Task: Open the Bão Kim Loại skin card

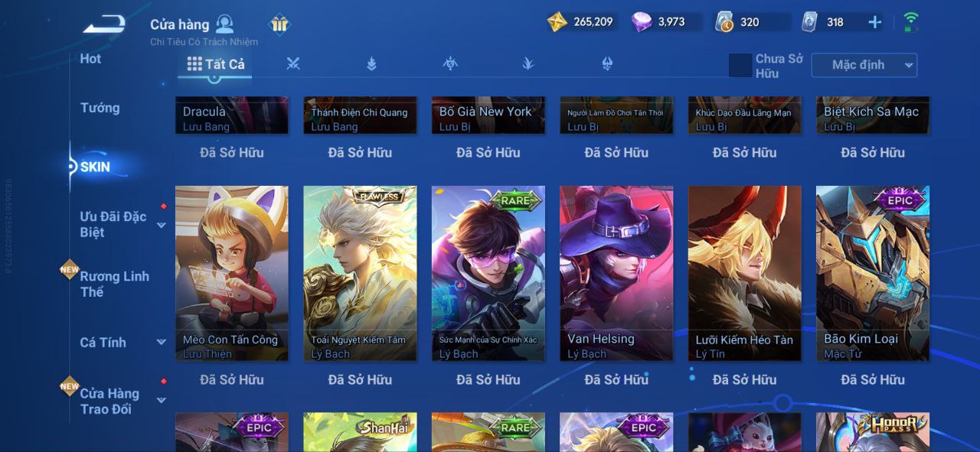Action: tap(873, 274)
